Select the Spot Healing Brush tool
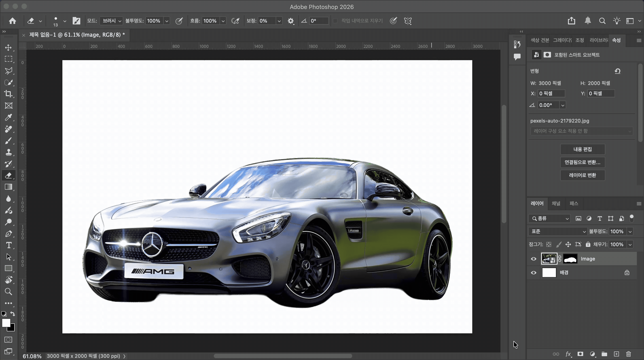The image size is (644, 360). pyautogui.click(x=8, y=129)
